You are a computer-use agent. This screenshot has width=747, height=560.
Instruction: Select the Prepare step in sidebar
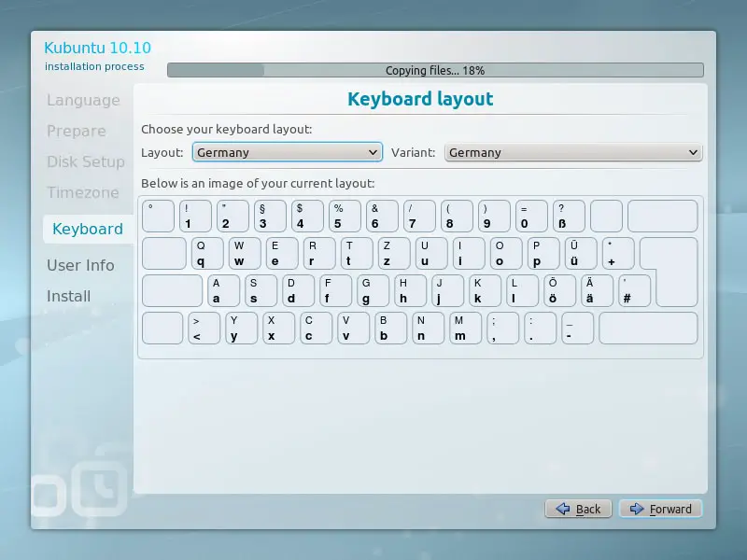click(x=77, y=131)
